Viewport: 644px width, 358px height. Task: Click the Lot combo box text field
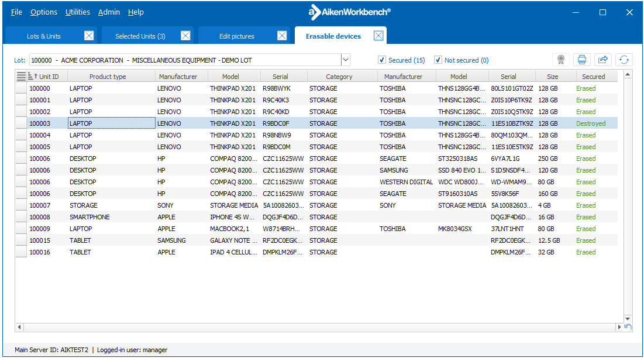[185, 60]
